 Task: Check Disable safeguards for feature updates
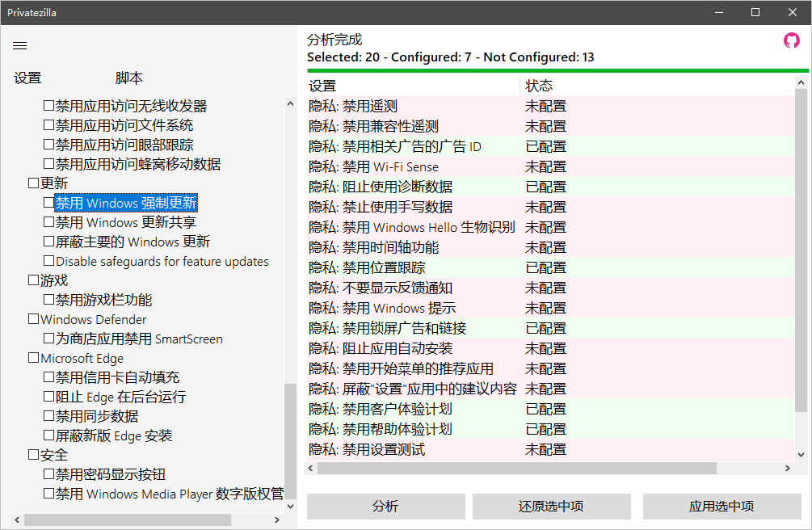(49, 261)
